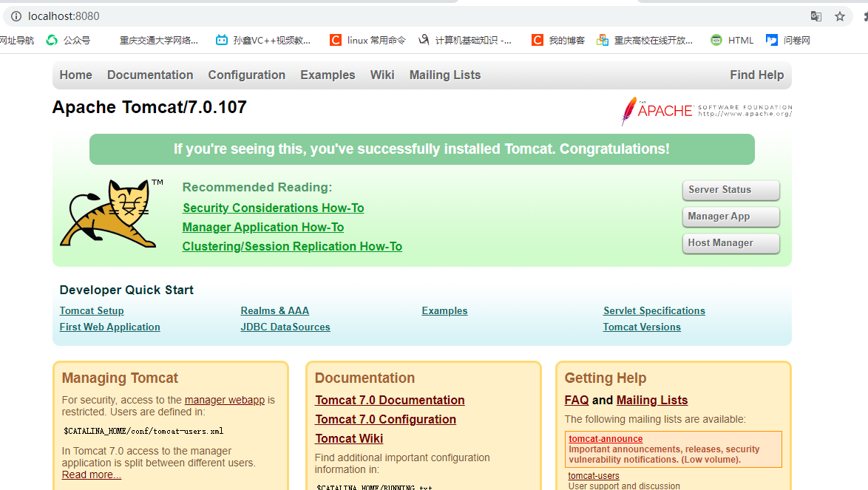Open the 孙鑫VC++视频教 bookmark
The width and height of the screenshot is (868, 490).
[x=263, y=40]
